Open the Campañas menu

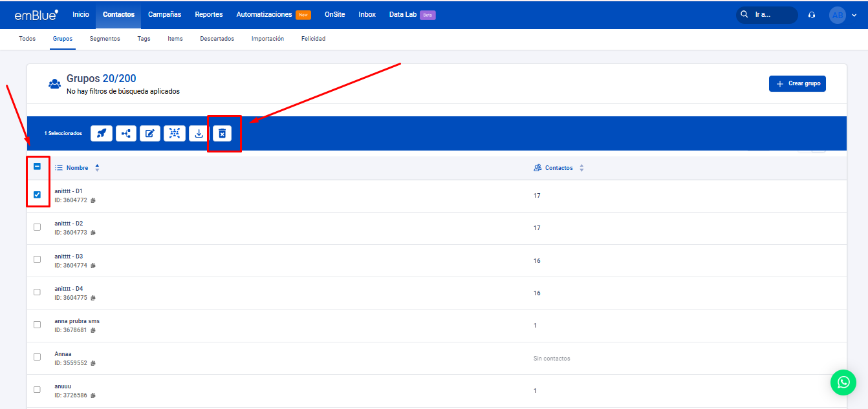[164, 14]
